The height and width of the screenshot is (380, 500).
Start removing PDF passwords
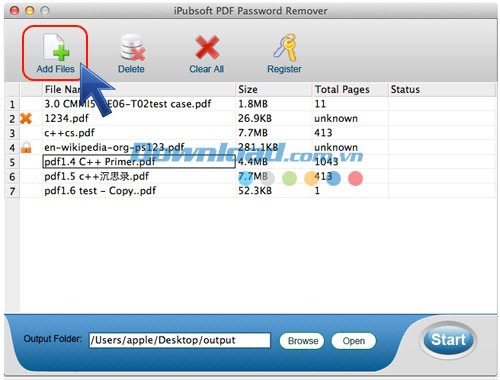point(448,340)
